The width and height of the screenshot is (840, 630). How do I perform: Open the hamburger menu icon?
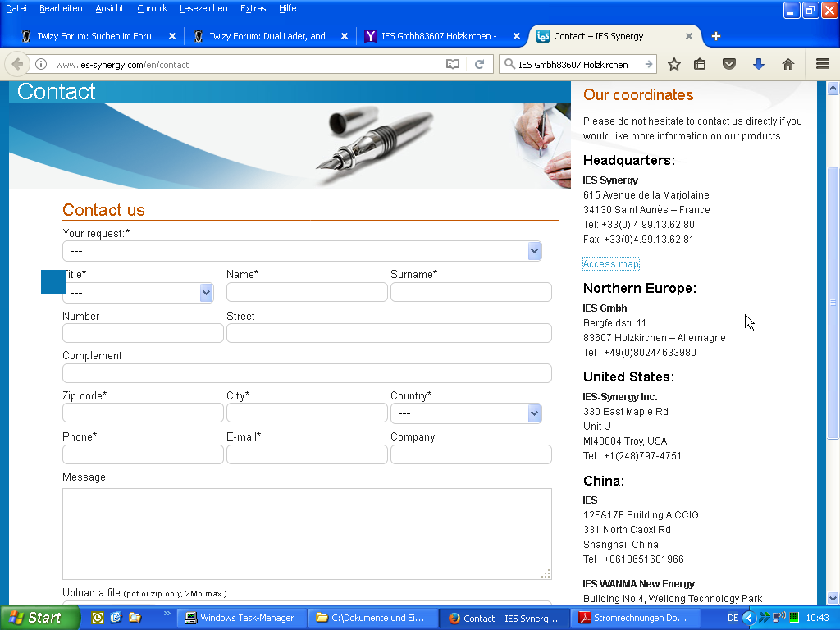click(x=823, y=64)
